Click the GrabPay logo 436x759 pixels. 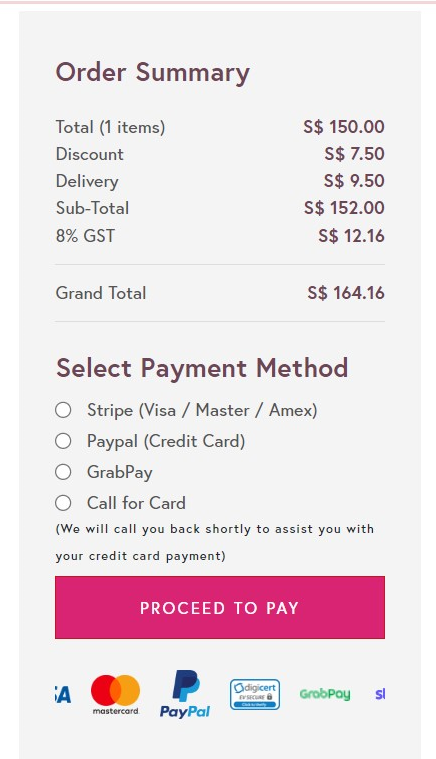(325, 694)
